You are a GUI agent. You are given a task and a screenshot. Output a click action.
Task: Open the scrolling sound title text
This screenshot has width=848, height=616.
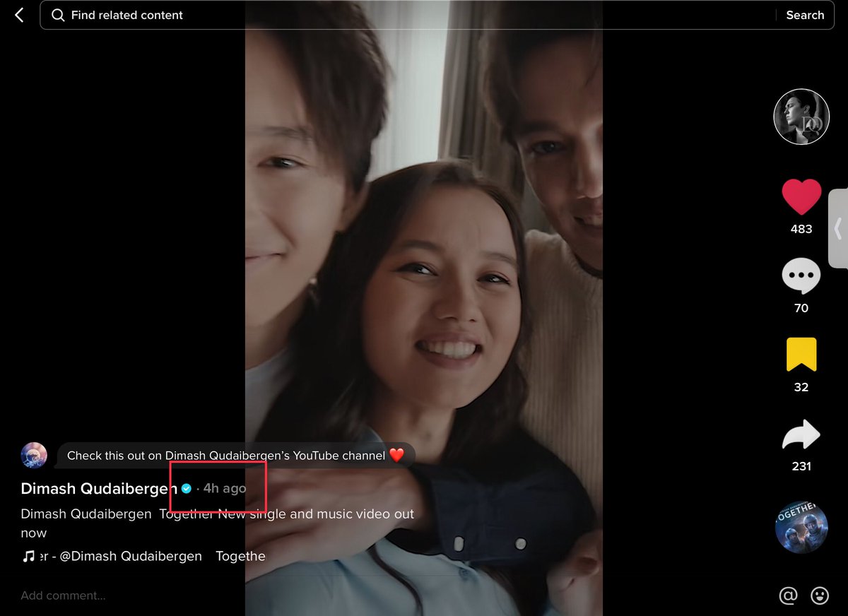[152, 556]
